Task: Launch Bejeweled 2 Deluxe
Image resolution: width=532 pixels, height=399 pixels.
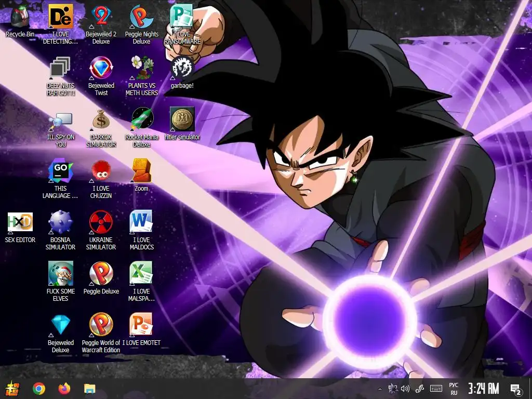Action: (101, 24)
